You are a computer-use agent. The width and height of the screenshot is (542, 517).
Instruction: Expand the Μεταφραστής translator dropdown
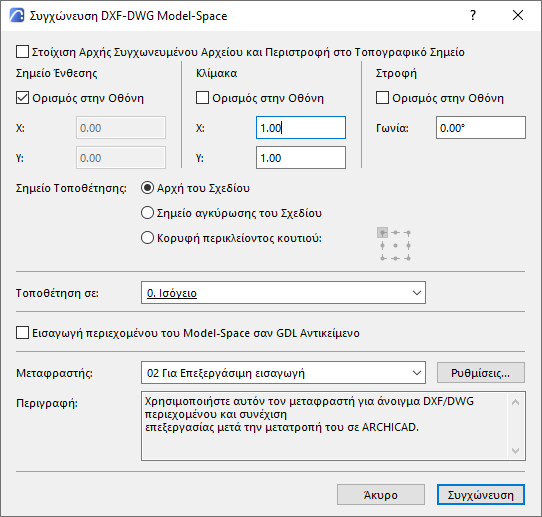click(x=283, y=373)
